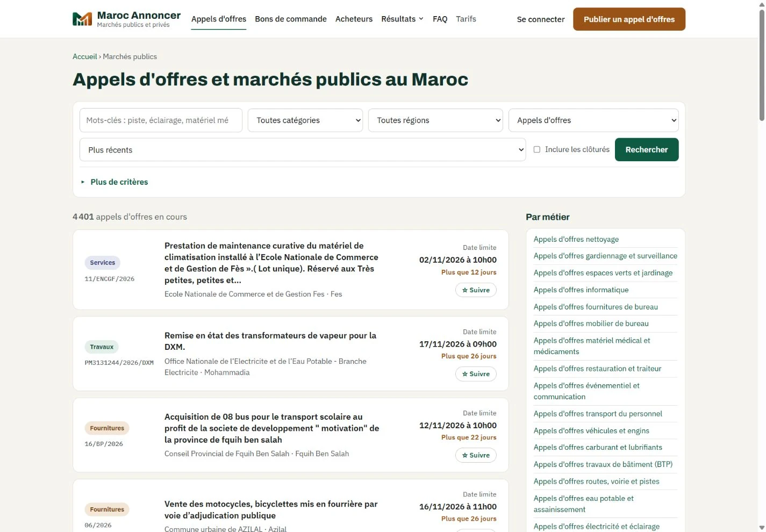Open Appels d'offres fournitures de bureau
The height and width of the screenshot is (532, 766).
(596, 307)
